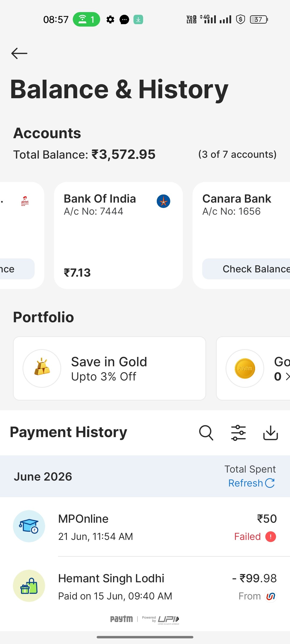
Task: Tap the red Failed alert icon
Action: click(x=271, y=537)
